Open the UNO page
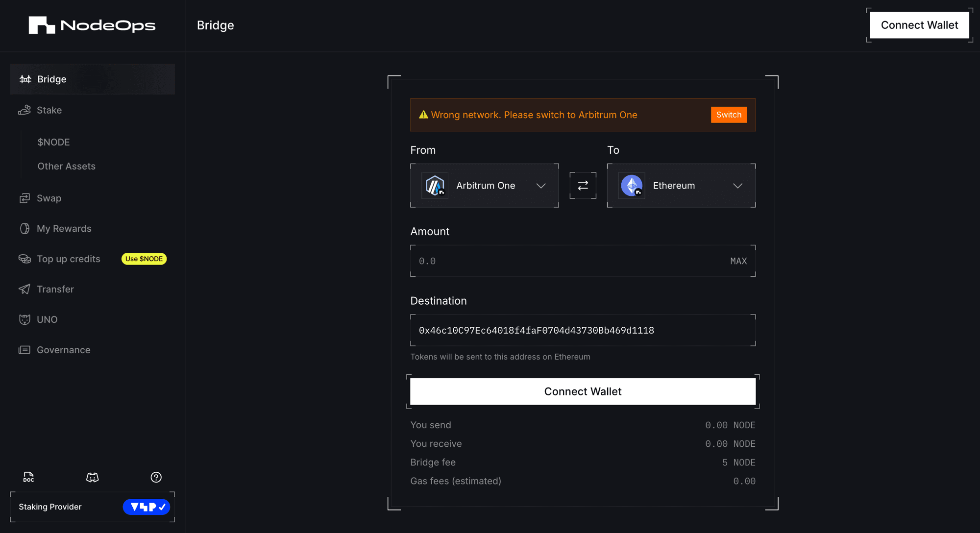This screenshot has width=980, height=533. tap(92, 320)
